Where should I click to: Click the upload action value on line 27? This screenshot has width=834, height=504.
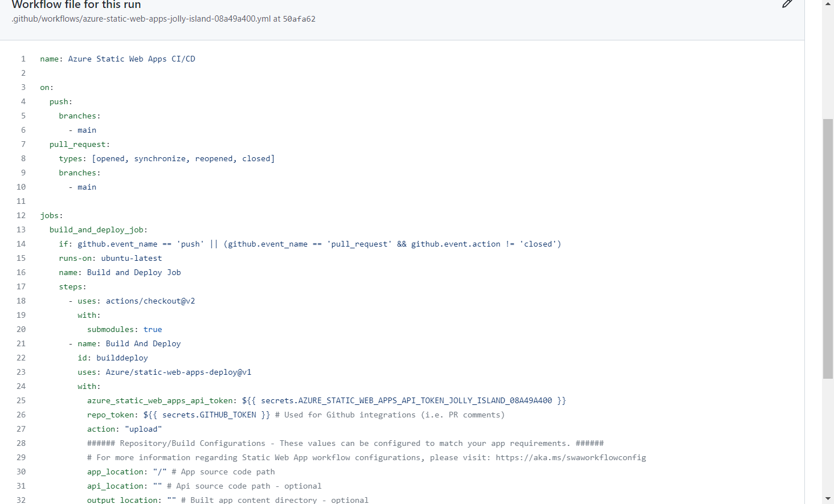coord(143,429)
